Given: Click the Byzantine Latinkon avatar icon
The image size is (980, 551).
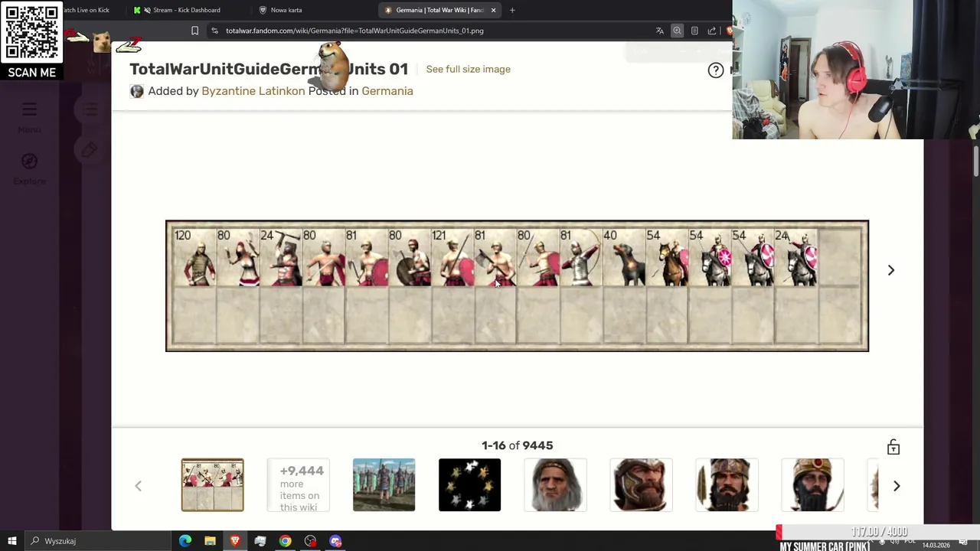Looking at the screenshot, I should pos(136,91).
